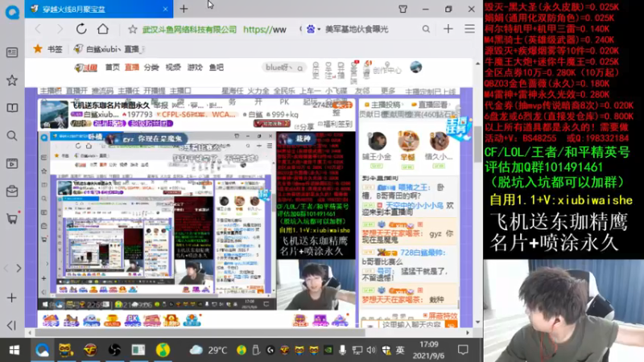Open the Windows Start menu

pyautogui.click(x=14, y=350)
